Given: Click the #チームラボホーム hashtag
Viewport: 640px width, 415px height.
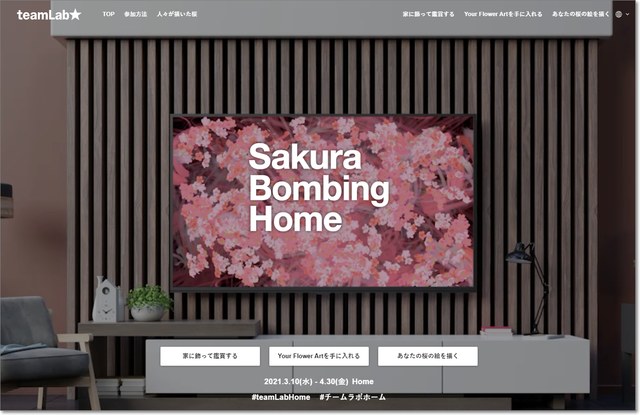Looking at the screenshot, I should [x=353, y=398].
